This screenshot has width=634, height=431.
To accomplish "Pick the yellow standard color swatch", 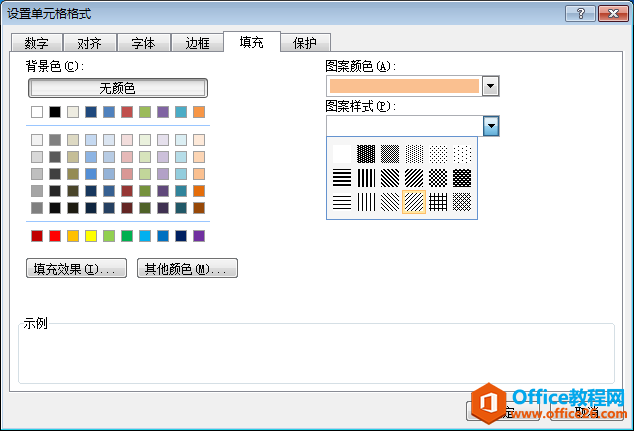I will (91, 236).
